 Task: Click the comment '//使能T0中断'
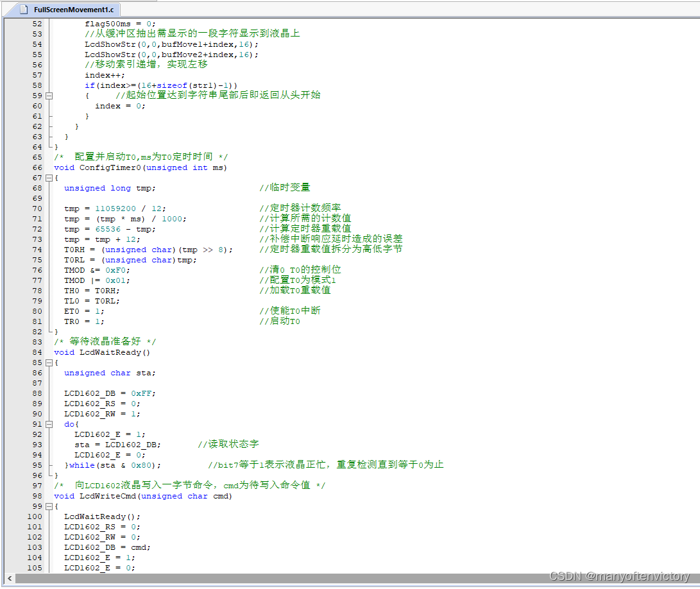click(x=290, y=311)
